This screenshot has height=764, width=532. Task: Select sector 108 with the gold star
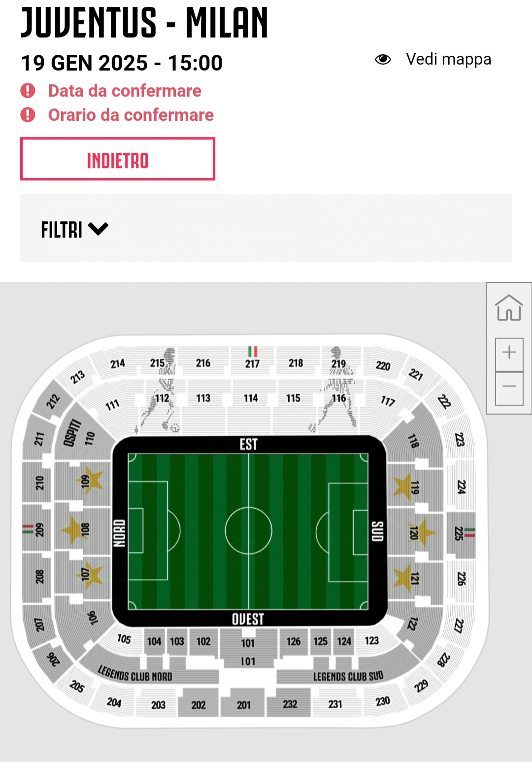point(81,530)
